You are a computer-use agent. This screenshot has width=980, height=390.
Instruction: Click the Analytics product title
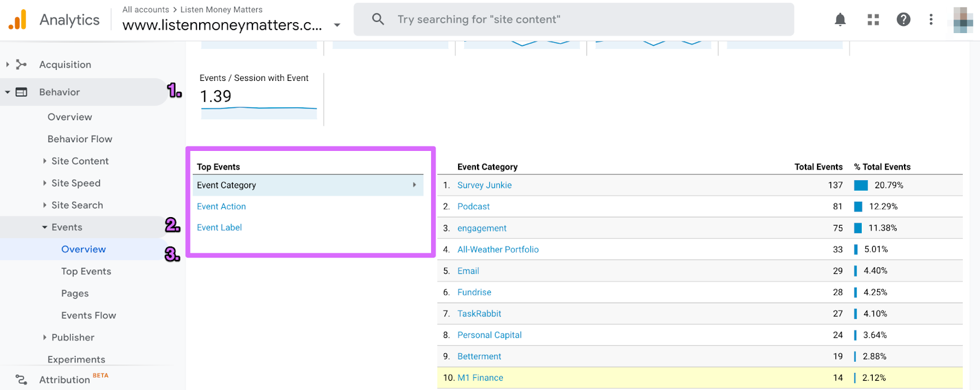69,20
